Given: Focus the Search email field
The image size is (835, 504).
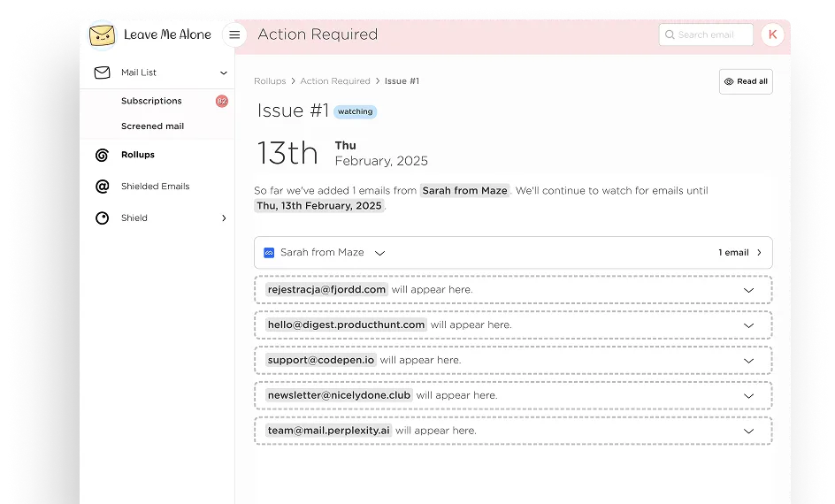Looking at the screenshot, I should (x=706, y=34).
